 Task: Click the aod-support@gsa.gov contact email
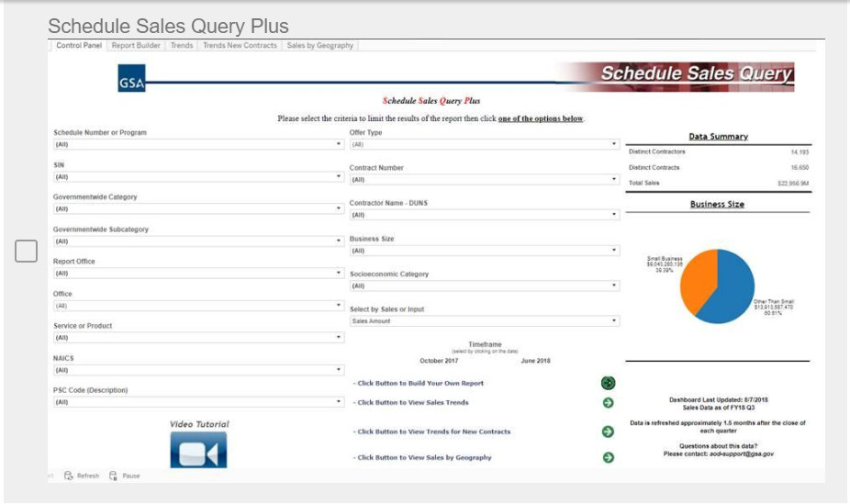[742, 454]
